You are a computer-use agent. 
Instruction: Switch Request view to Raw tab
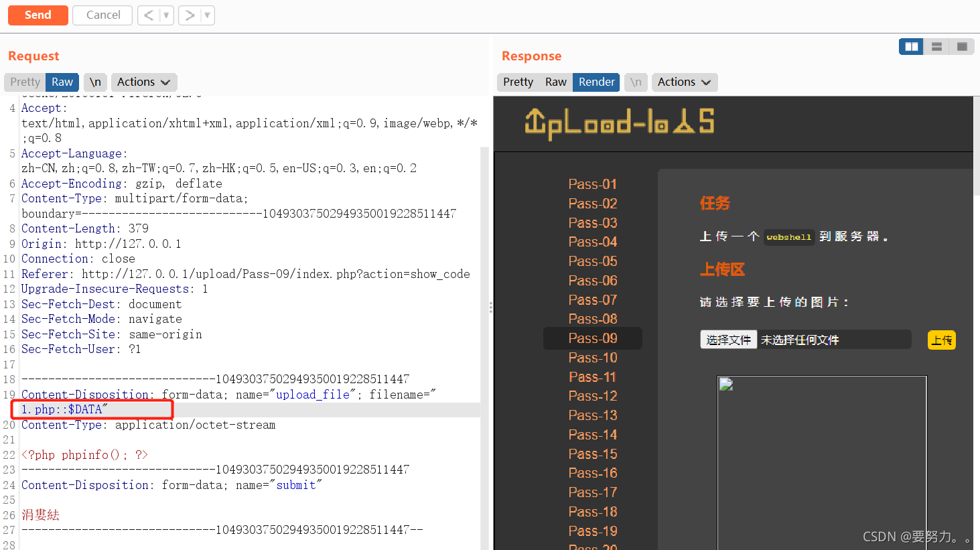pos(62,82)
